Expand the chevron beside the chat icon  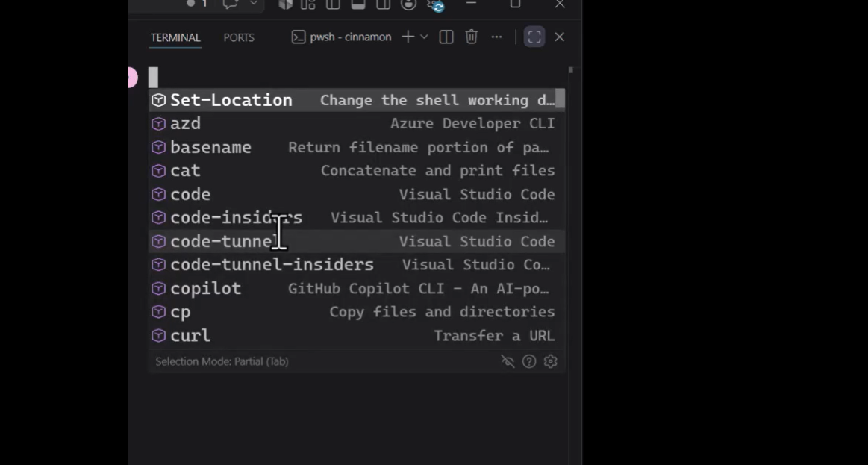[x=254, y=4]
